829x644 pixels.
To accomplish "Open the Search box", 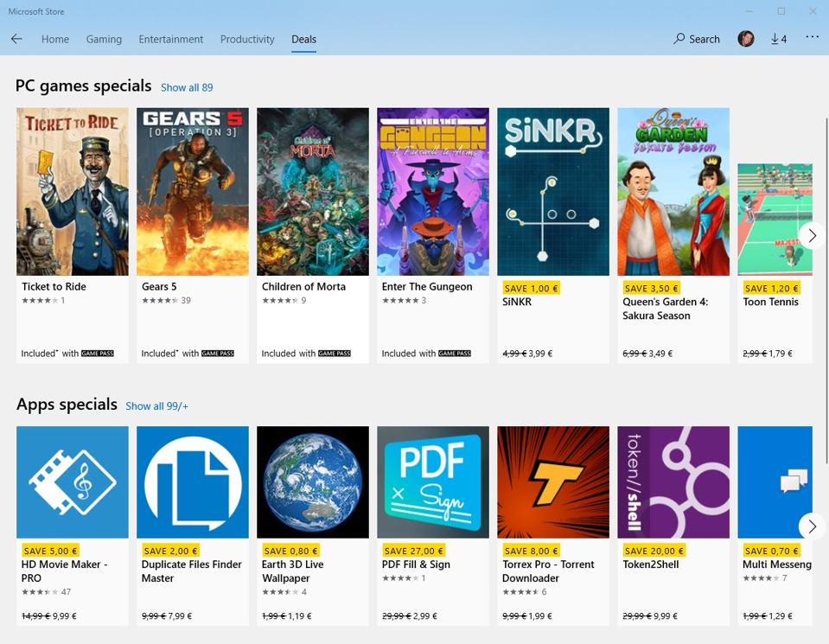I will (x=696, y=39).
